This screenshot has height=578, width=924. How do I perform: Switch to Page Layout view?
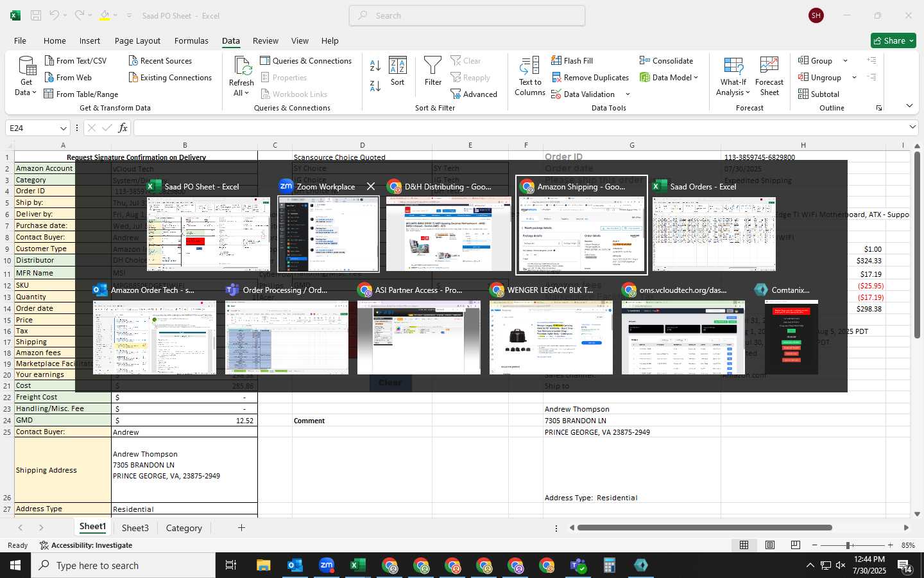point(770,545)
